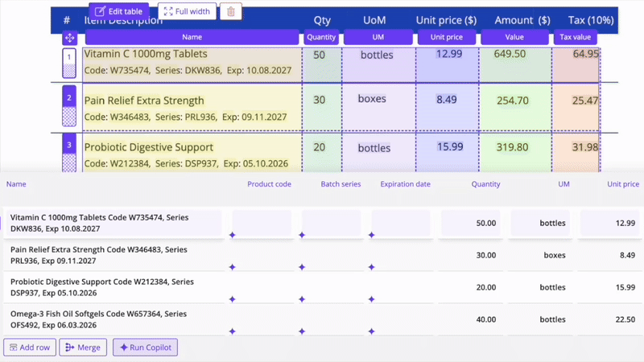The image size is (644, 362).
Task: Click Copilot sparkle for Pain Relief expiration date
Action: (x=372, y=267)
